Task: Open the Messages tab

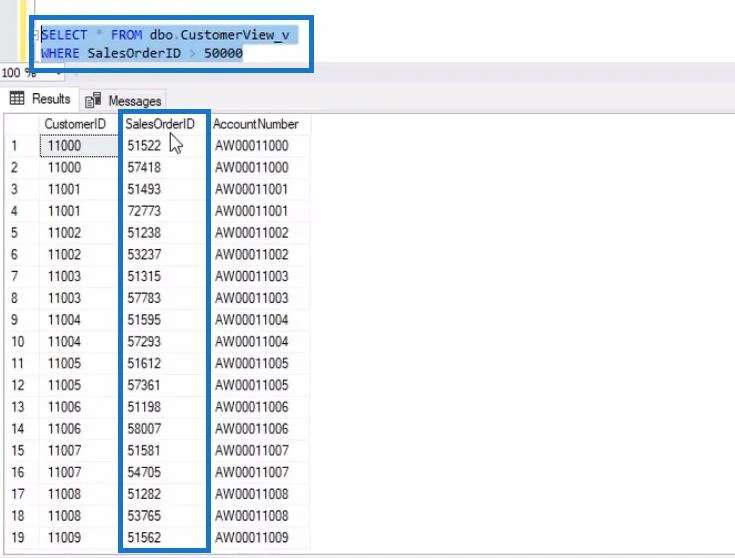Action: click(x=123, y=100)
